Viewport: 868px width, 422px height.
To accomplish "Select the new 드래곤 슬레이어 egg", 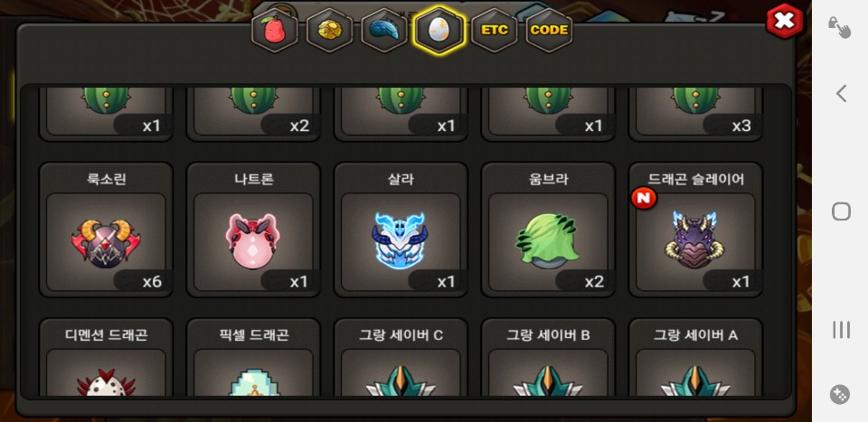I will (696, 230).
